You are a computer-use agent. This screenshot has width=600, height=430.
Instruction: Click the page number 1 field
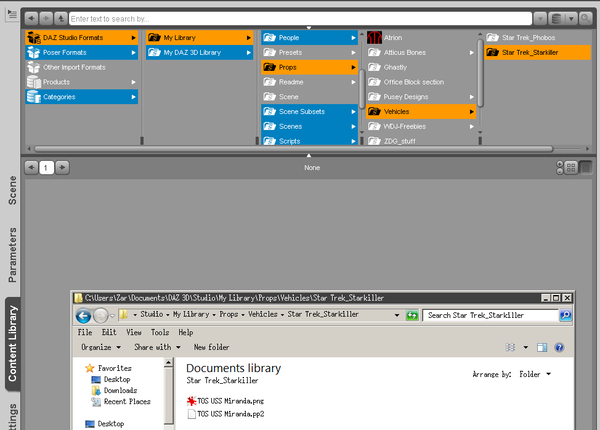[46, 168]
